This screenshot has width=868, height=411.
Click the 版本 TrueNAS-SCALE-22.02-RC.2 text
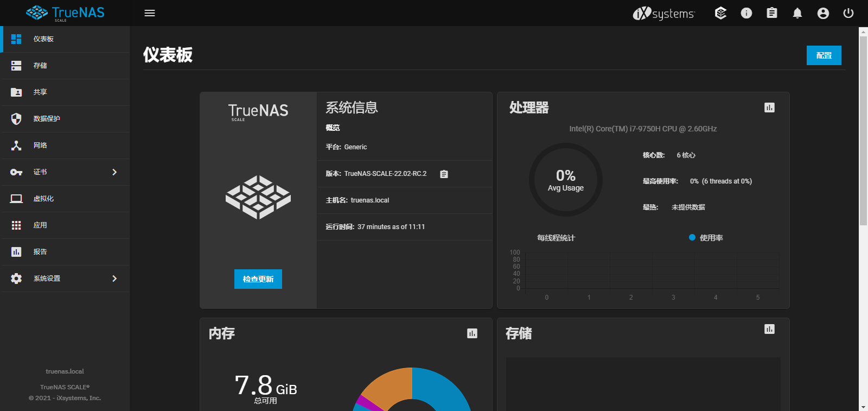[376, 174]
